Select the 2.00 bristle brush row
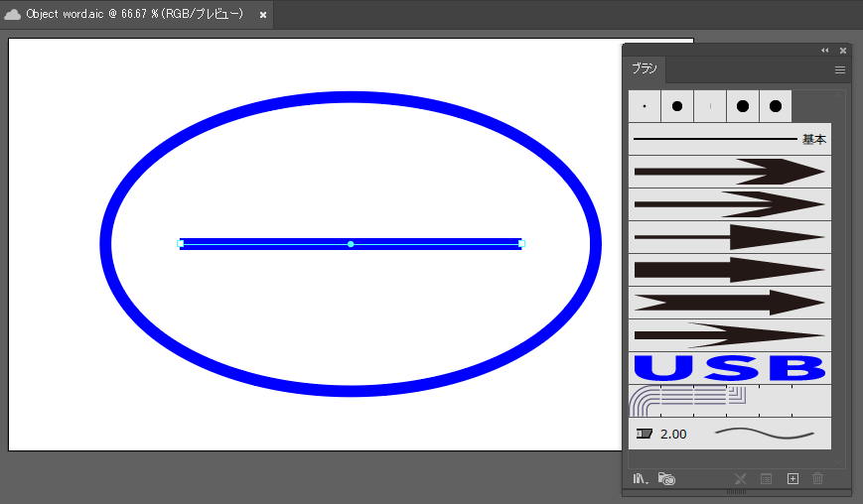This screenshot has width=863, height=504. pos(730,434)
